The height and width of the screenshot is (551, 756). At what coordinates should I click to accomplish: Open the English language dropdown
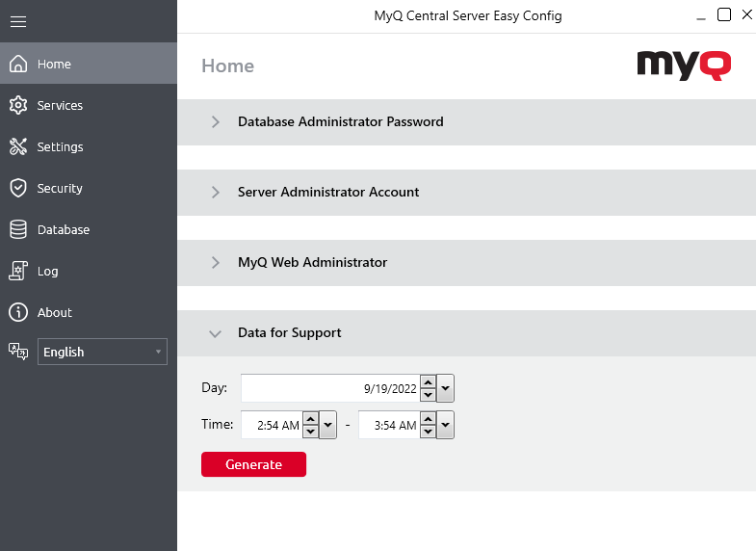102,353
